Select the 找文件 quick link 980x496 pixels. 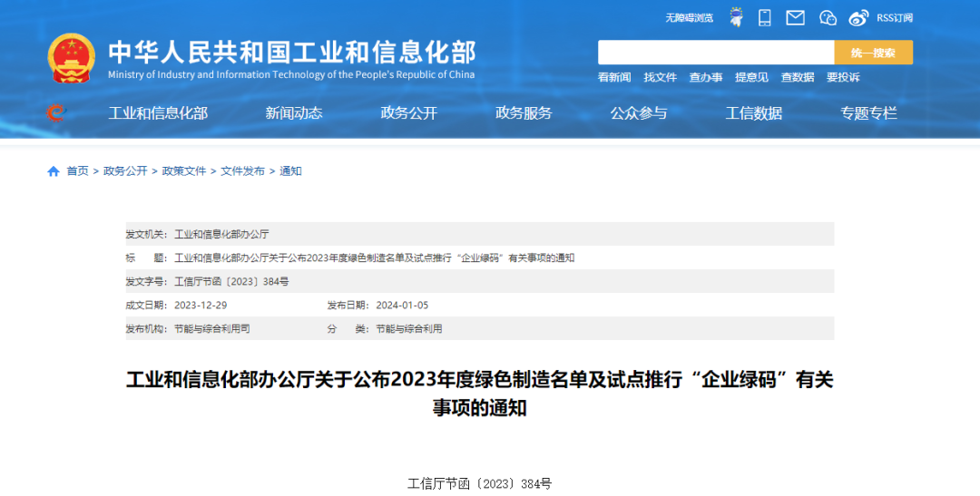[661, 77]
